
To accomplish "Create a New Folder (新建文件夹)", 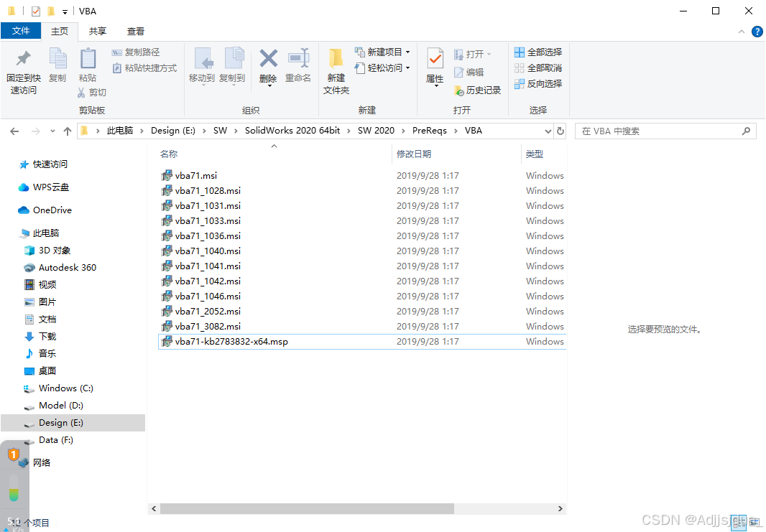I will 336,71.
